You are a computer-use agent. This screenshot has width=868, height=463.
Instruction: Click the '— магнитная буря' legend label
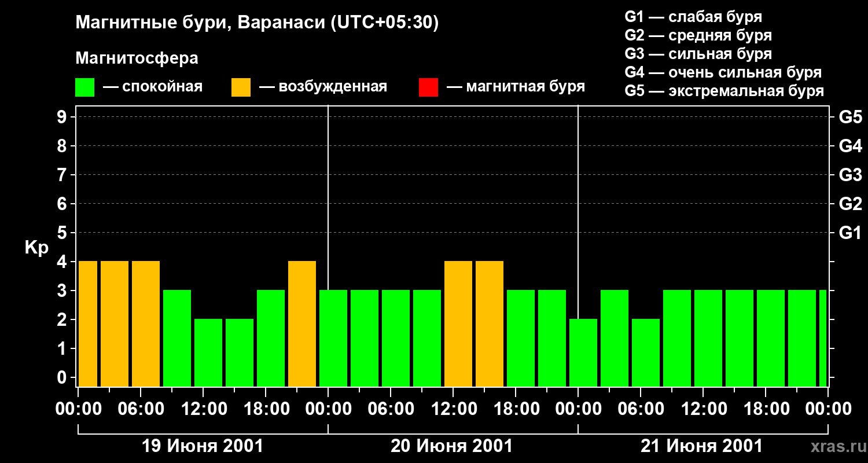pos(516,87)
